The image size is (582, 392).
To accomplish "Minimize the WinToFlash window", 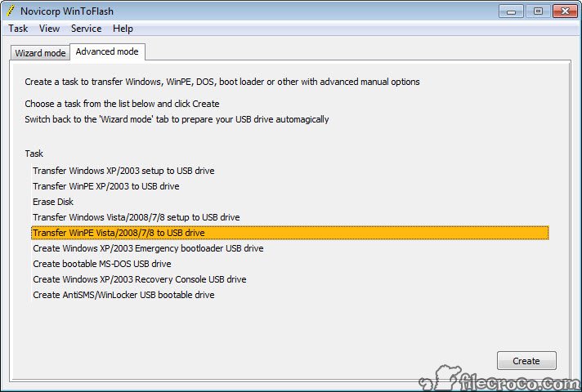I will tap(511, 11).
